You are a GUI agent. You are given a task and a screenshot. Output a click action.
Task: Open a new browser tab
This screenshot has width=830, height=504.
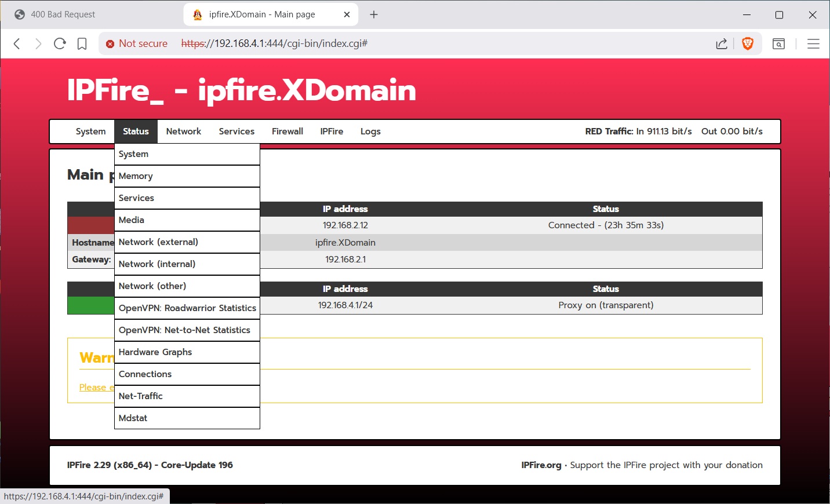click(374, 14)
